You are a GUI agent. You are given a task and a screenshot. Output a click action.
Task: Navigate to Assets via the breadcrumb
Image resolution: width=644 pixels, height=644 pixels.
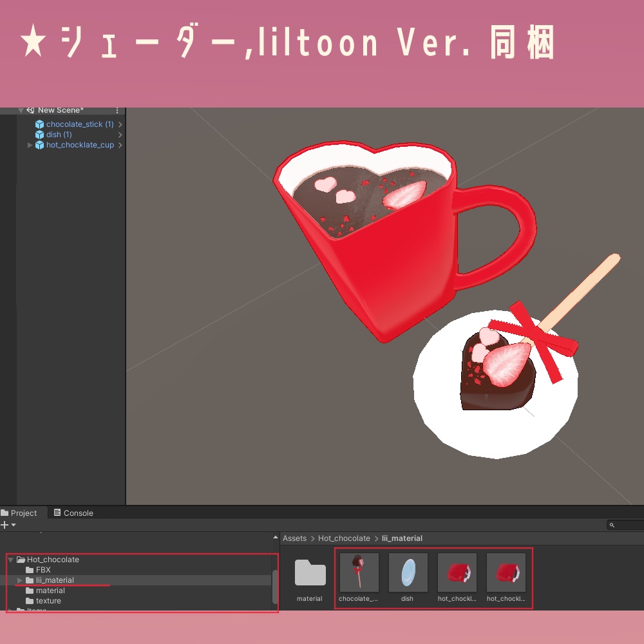[x=294, y=538]
